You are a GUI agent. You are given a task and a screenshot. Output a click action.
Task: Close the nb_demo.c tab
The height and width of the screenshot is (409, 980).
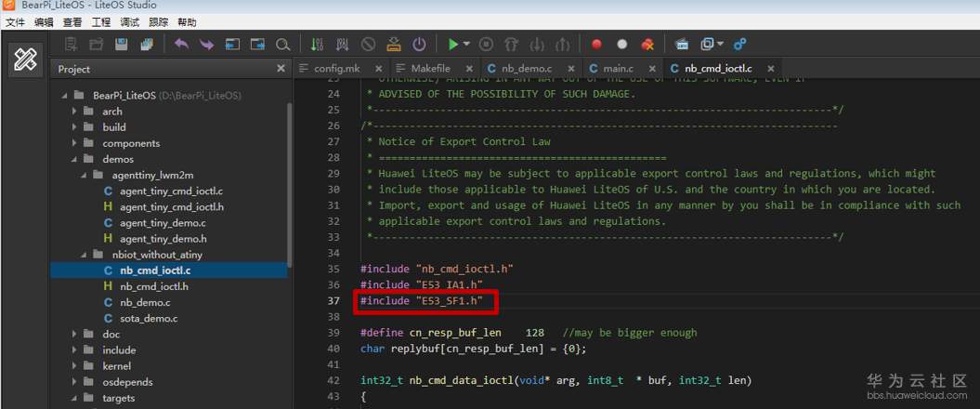571,69
